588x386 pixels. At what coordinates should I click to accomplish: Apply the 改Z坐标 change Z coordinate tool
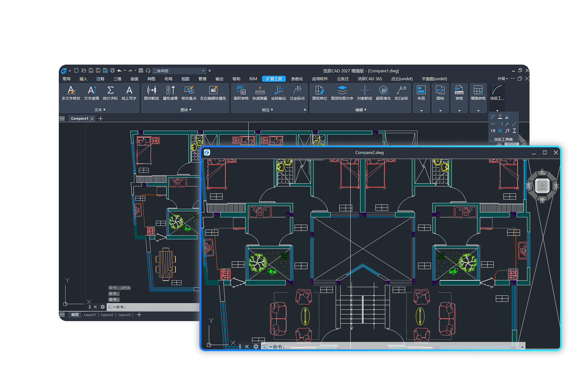[x=401, y=93]
